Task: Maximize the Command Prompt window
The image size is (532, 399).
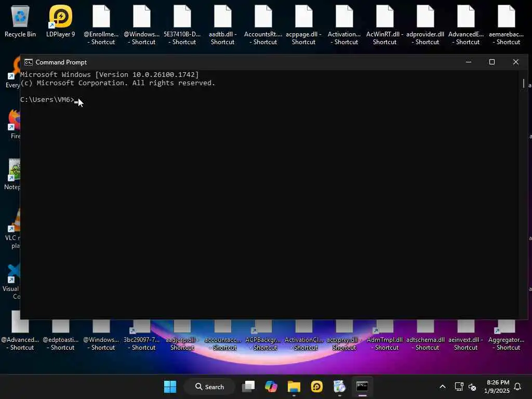Action: click(x=492, y=62)
